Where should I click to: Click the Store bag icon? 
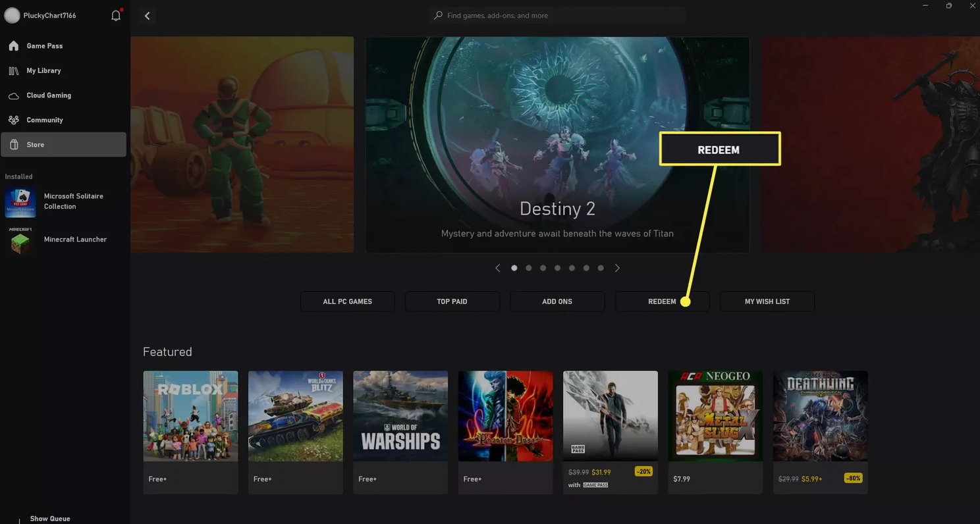pos(13,145)
